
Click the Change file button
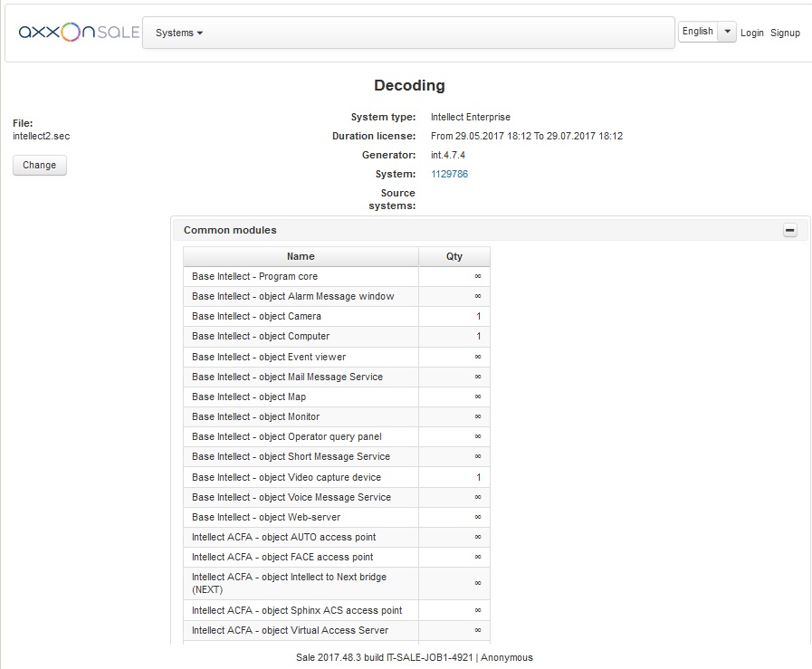tap(39, 165)
